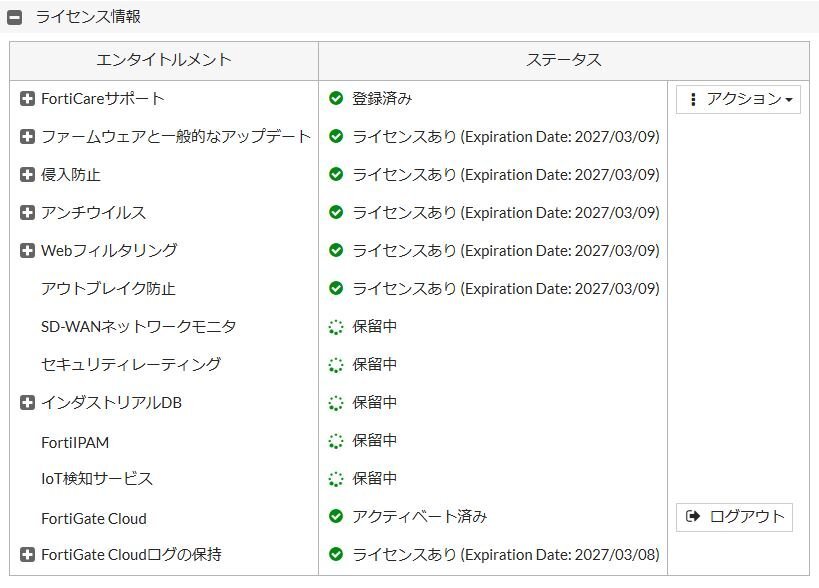Expand FortiGate Cloudログの保持 row
This screenshot has height=588, width=819.
(27, 555)
